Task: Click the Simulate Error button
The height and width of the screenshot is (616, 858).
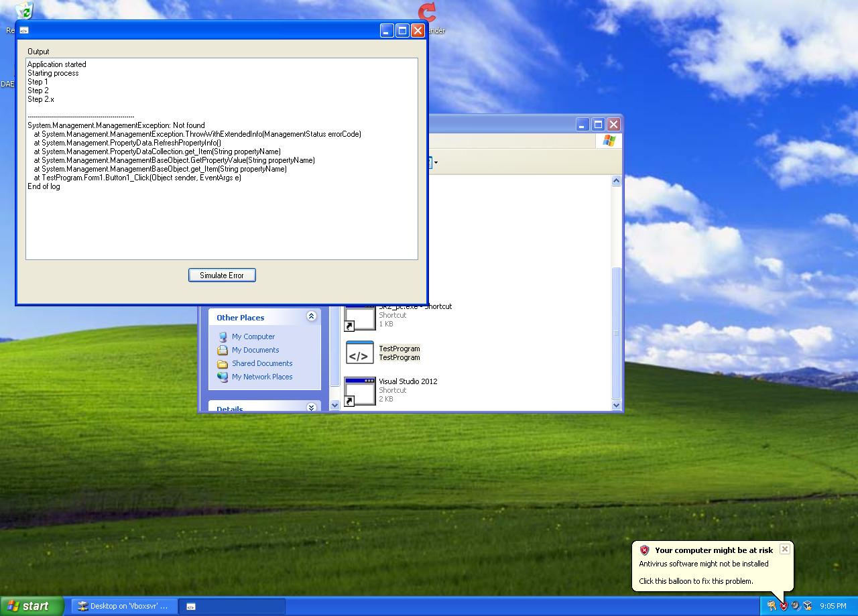Action: click(222, 275)
